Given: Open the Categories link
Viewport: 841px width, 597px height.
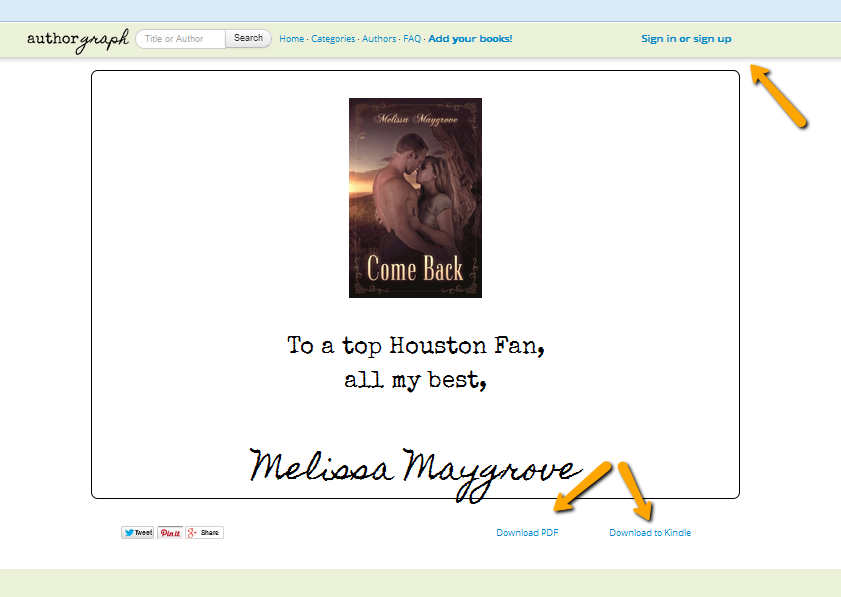Looking at the screenshot, I should [333, 39].
